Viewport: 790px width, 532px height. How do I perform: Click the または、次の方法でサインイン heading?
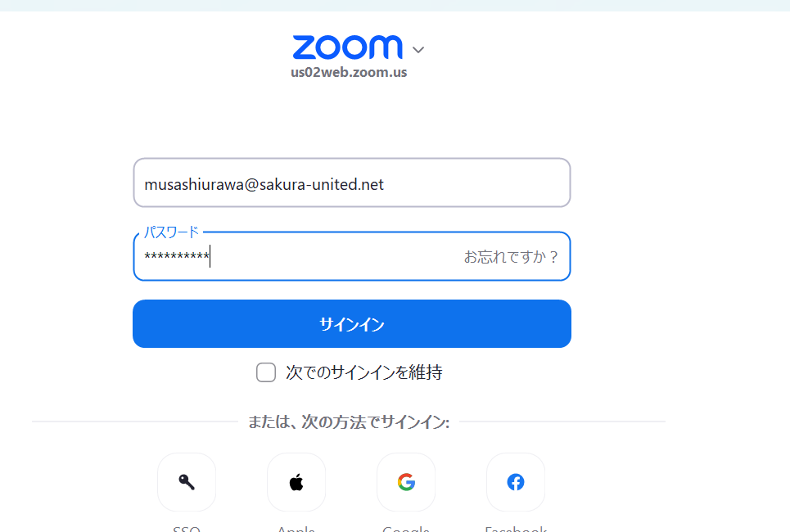pyautogui.click(x=349, y=422)
